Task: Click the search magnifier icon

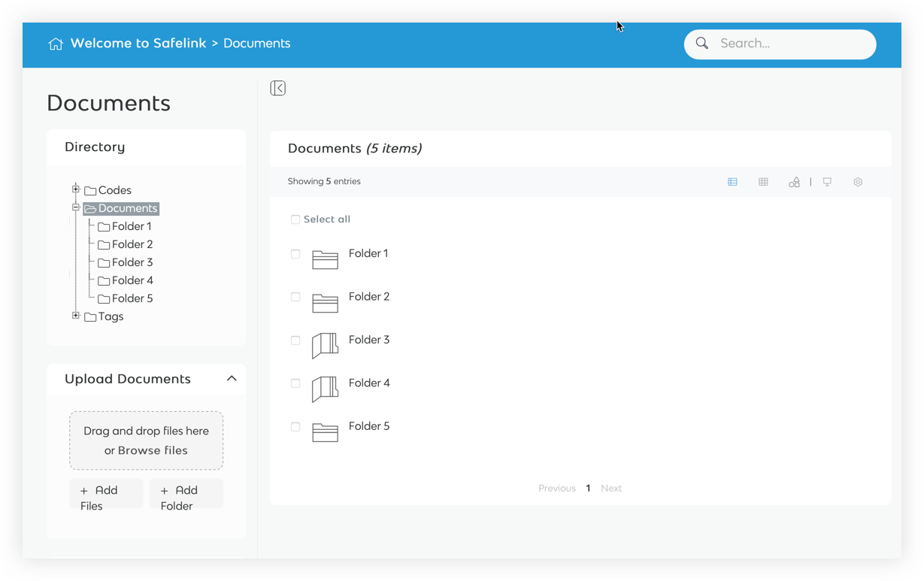Action: (702, 44)
